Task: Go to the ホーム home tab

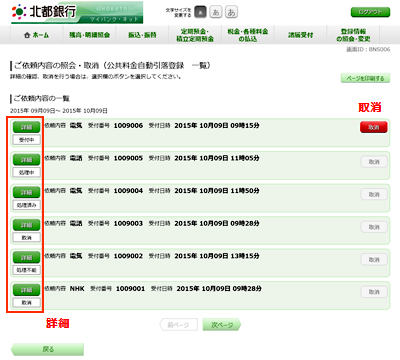Action: pos(37,35)
